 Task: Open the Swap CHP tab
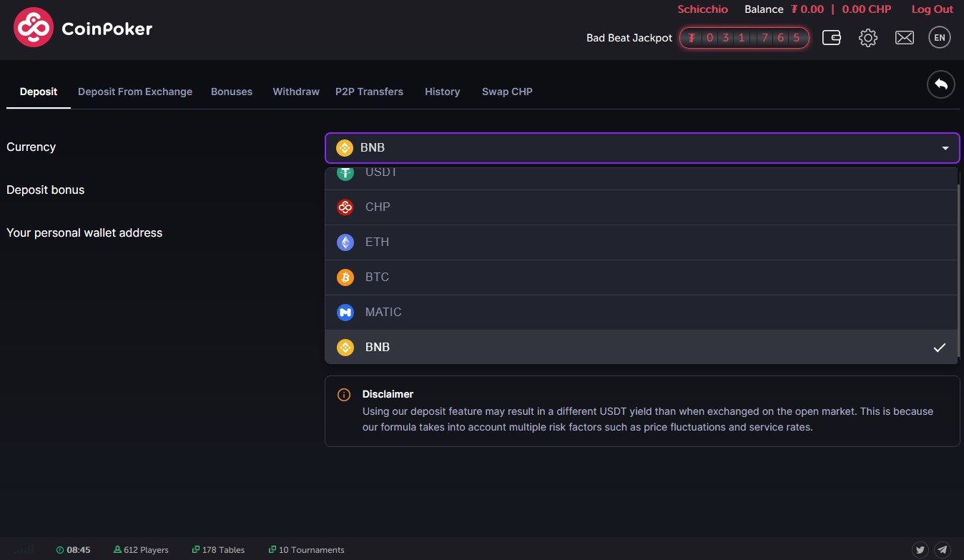tap(507, 92)
